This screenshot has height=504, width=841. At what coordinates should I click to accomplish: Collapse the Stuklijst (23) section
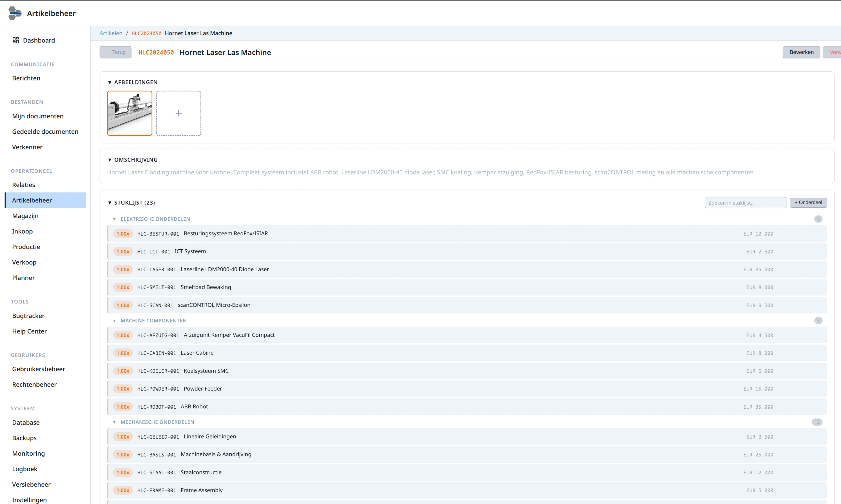(x=110, y=203)
